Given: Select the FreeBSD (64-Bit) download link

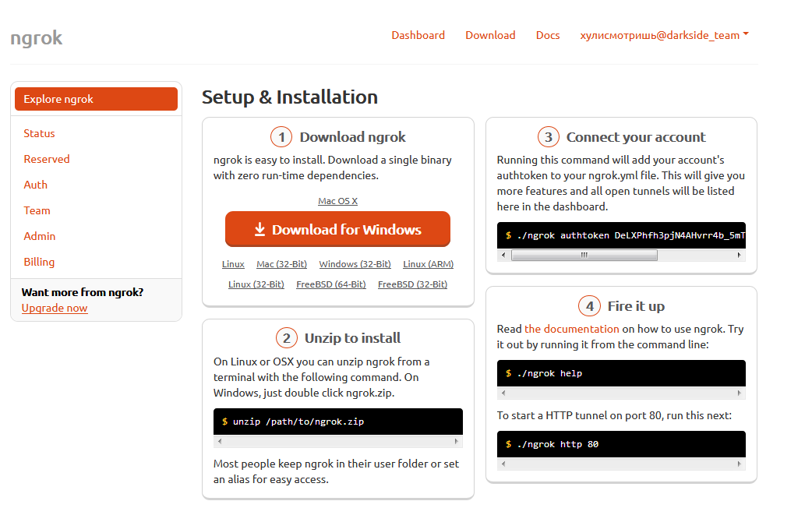Looking at the screenshot, I should (330, 284).
